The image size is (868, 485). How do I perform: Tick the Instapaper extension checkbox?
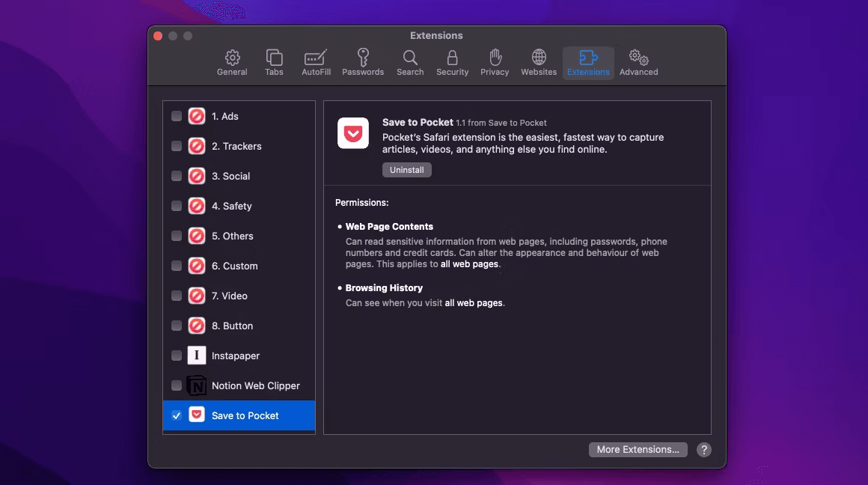point(177,356)
